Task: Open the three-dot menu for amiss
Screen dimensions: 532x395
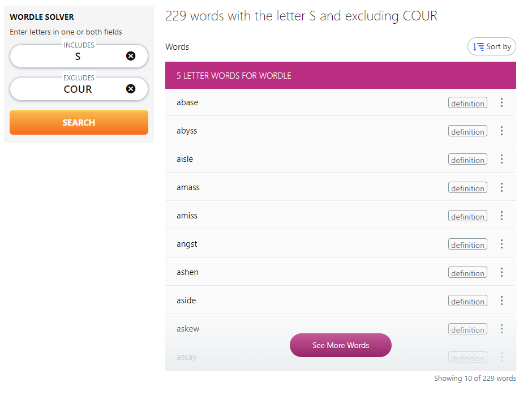Action: click(x=501, y=216)
